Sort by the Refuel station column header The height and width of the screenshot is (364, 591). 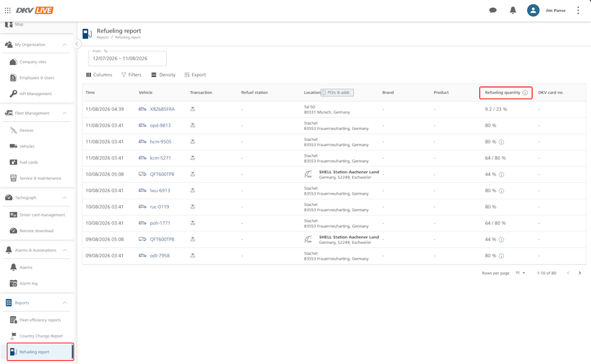[x=254, y=92]
